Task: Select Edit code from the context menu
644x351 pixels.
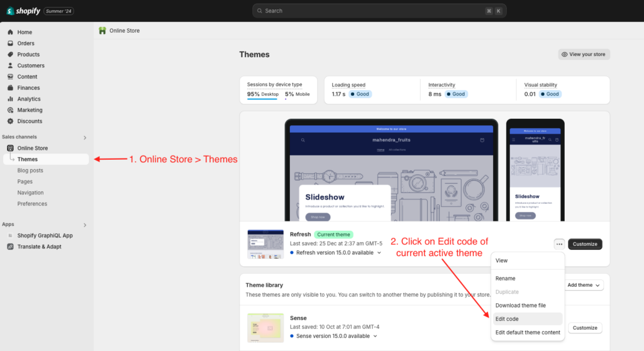Action: pos(507,319)
